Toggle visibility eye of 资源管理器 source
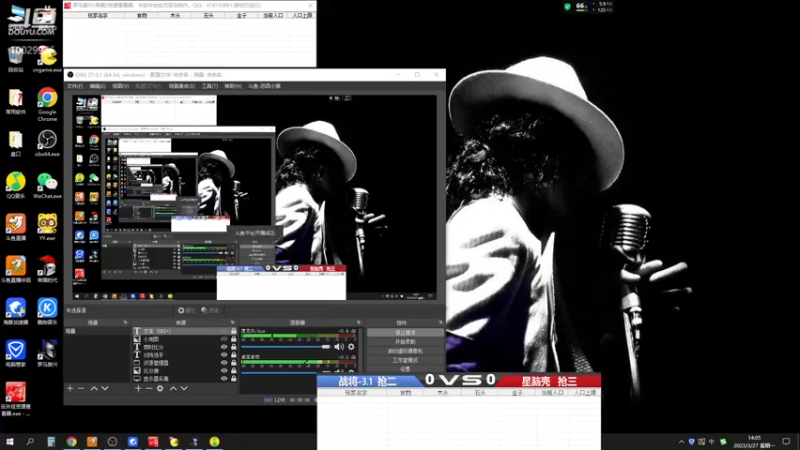Image resolution: width=800 pixels, height=450 pixels. click(x=224, y=363)
